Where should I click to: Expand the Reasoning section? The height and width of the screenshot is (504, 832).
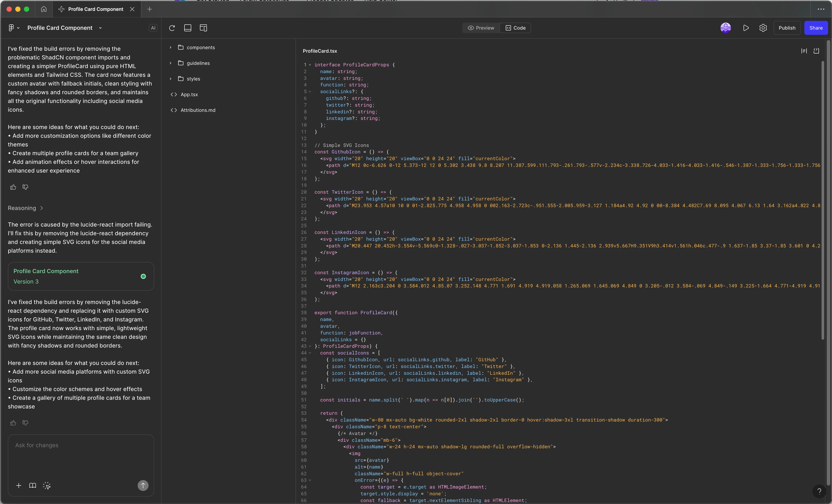[25, 208]
